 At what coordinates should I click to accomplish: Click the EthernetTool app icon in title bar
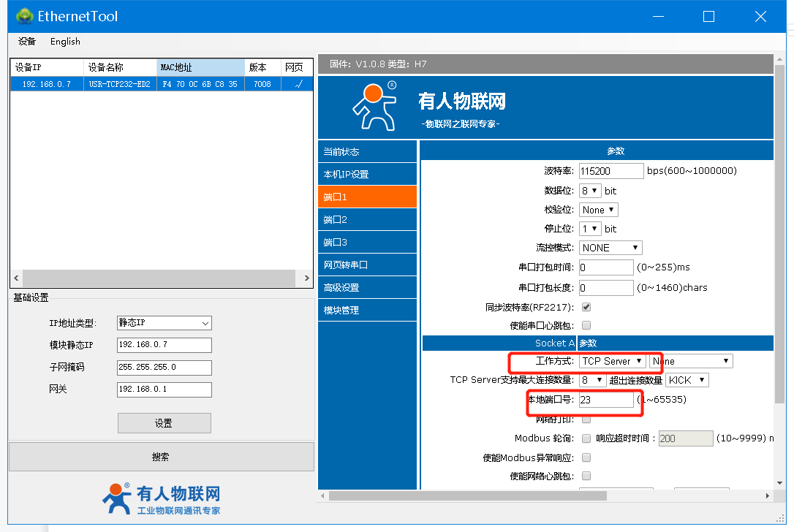24,16
